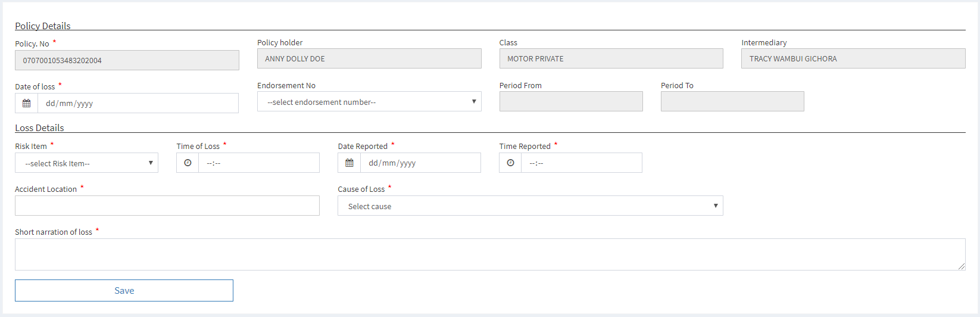This screenshot has width=980, height=317.
Task: Open the Endorsement No dropdown
Action: click(x=369, y=102)
